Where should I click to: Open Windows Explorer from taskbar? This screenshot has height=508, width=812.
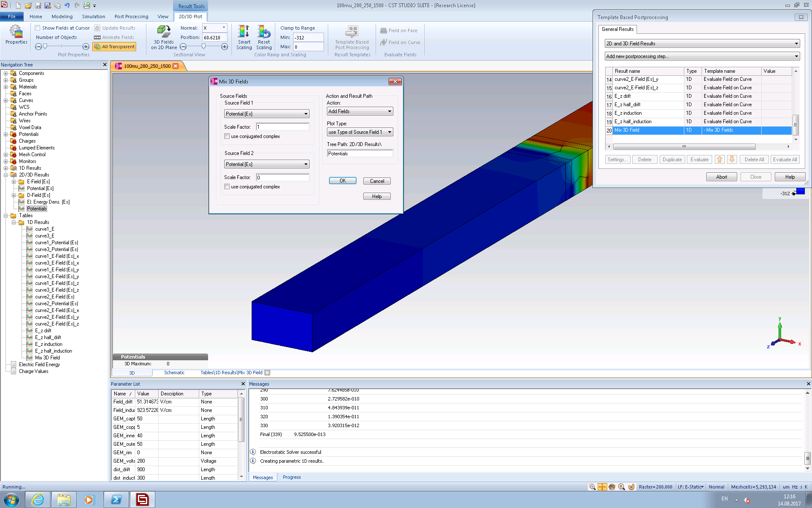click(64, 500)
